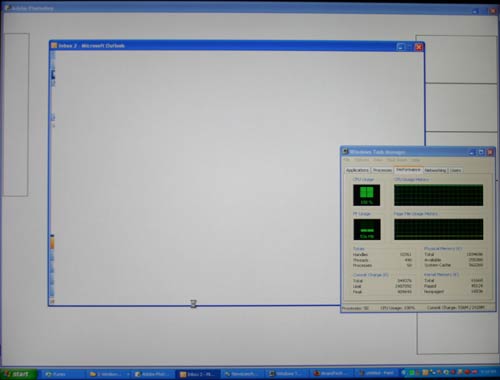Click the Task Manager title bar icon

click(x=345, y=152)
